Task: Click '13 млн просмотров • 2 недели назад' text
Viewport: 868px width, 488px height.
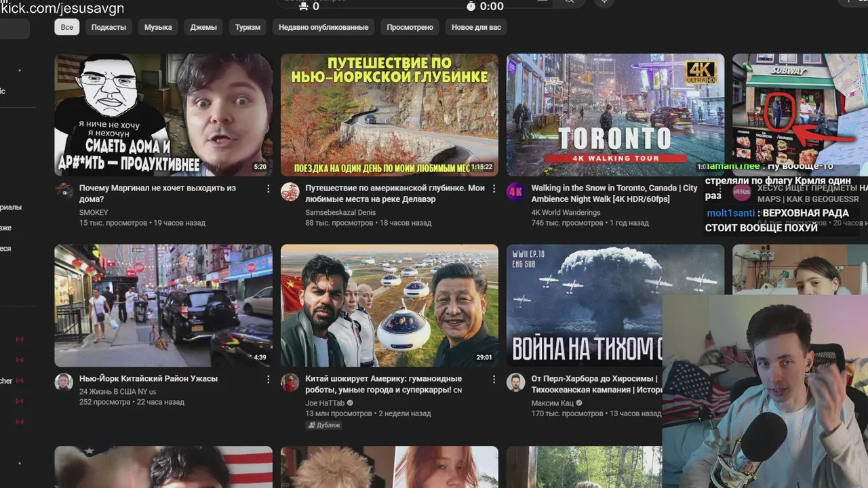Action: pos(368,413)
